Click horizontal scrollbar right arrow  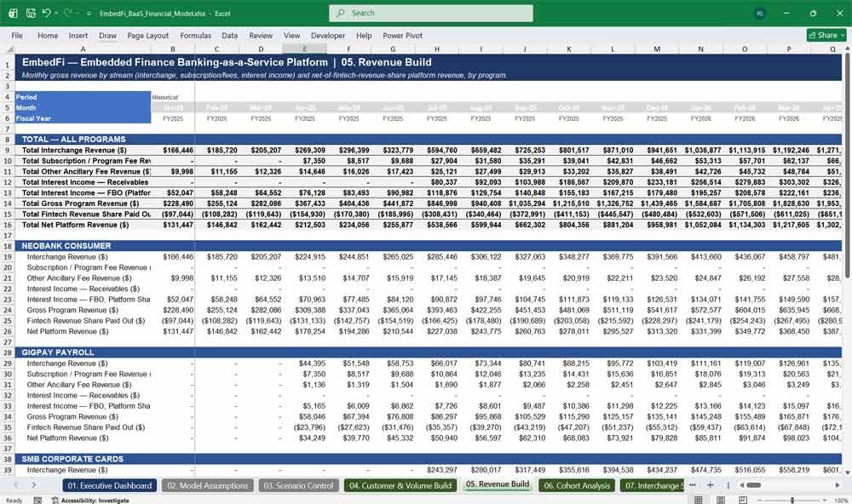click(838, 485)
